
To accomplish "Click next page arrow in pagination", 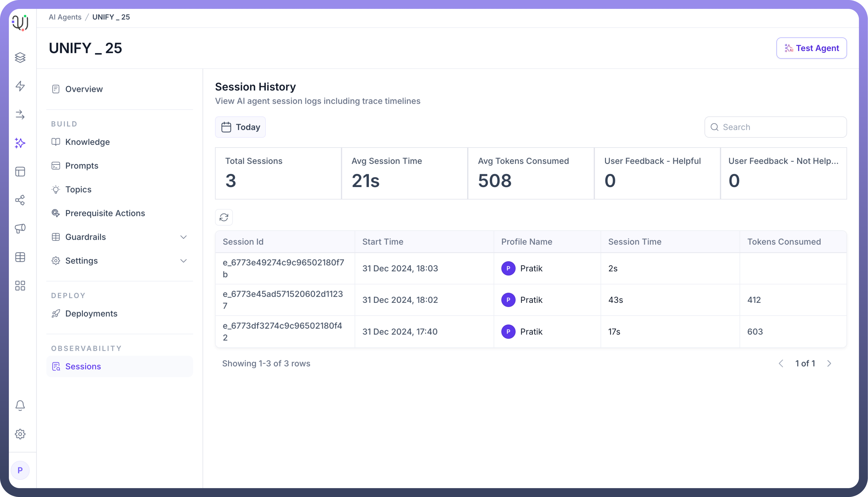I will (829, 363).
